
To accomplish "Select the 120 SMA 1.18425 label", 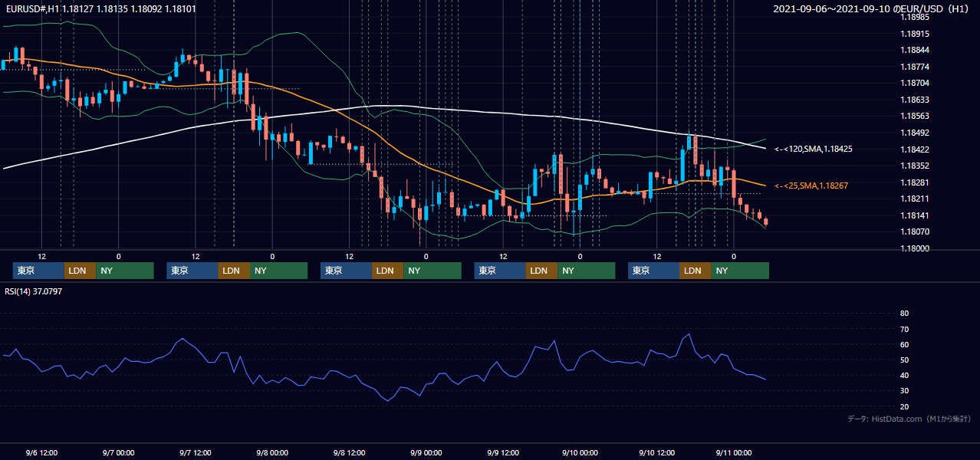I will pyautogui.click(x=814, y=149).
